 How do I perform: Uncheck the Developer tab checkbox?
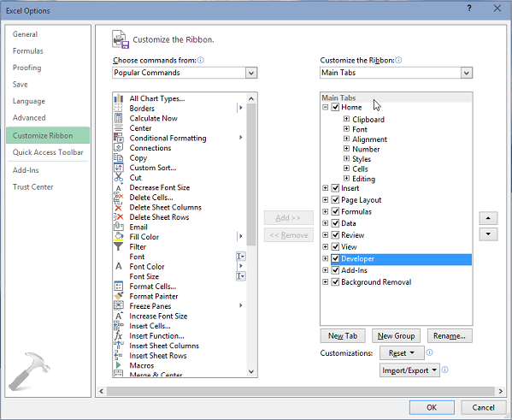335,258
